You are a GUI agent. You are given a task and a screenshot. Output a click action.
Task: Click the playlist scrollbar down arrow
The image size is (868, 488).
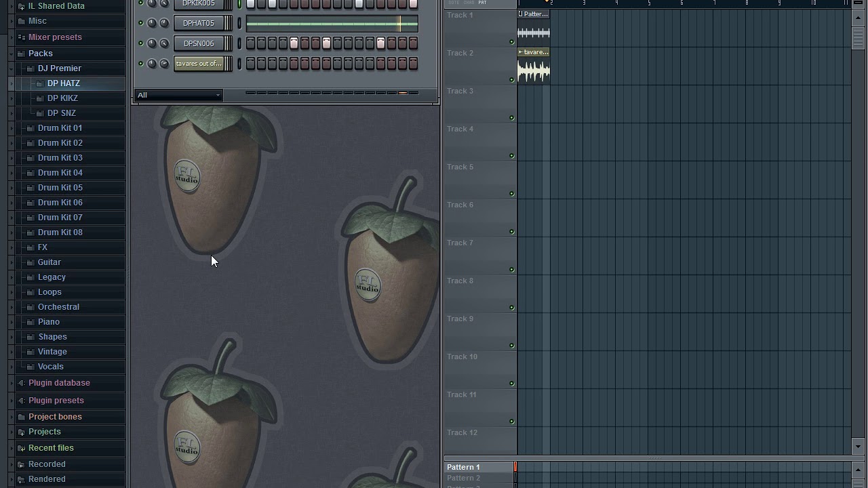point(859,446)
